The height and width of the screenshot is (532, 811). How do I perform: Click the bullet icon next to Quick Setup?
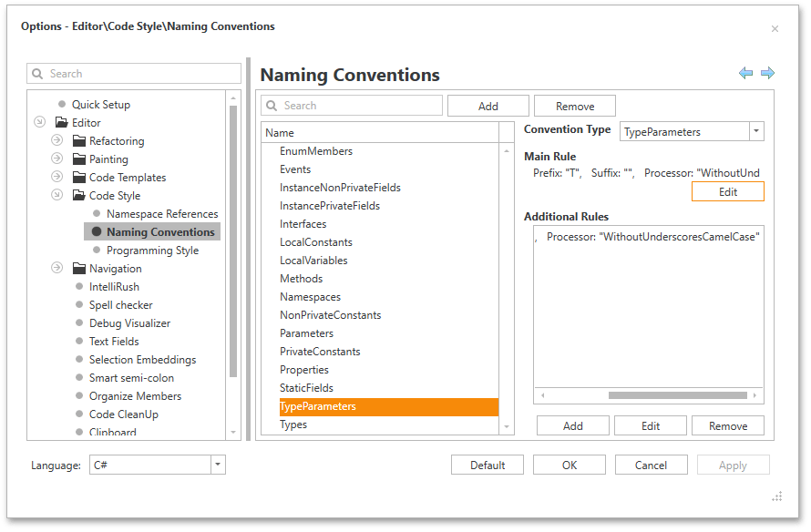[x=63, y=104]
